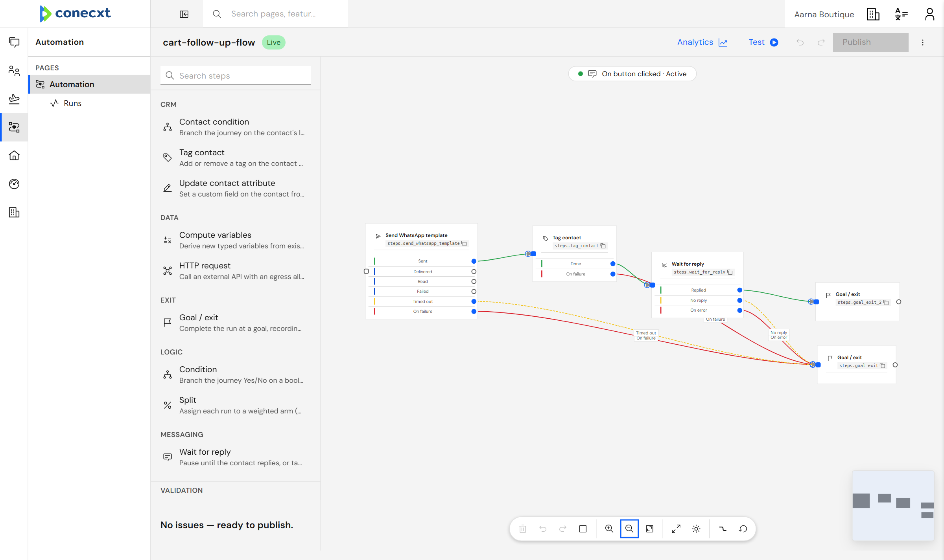Open Analytics for this flow
944x560 pixels.
pos(702,42)
